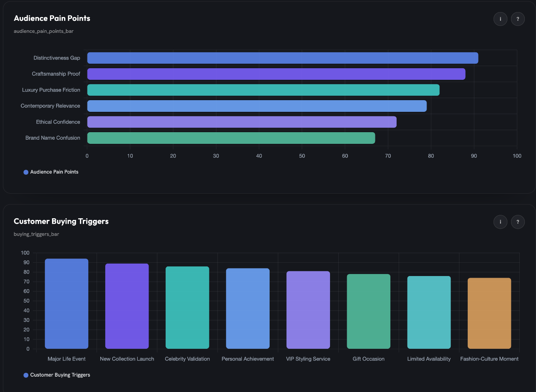536x392 pixels.
Task: Click the 'Audience Pain Points' card heading
Action: click(52, 18)
